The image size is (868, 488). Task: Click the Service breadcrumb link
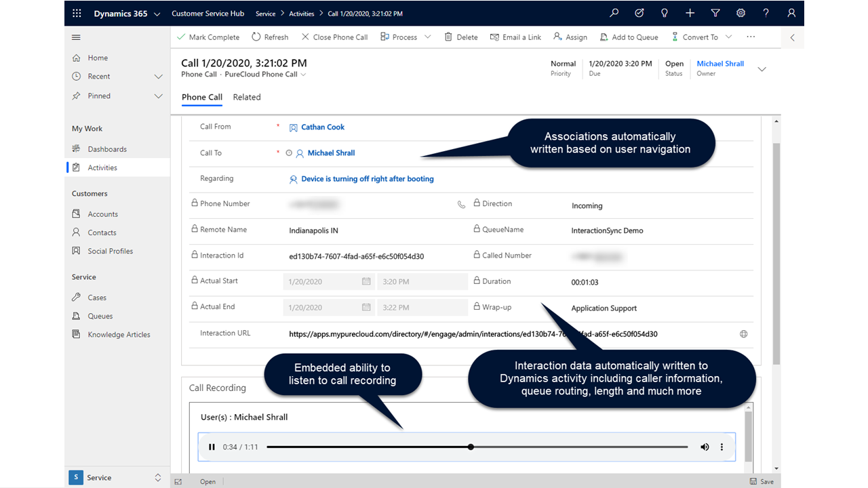[266, 14]
